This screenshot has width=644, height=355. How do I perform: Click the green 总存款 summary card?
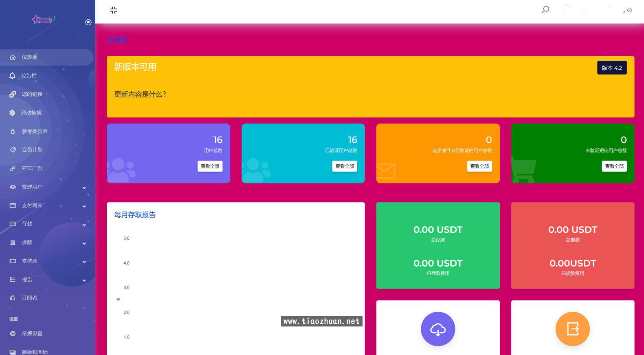[438, 246]
